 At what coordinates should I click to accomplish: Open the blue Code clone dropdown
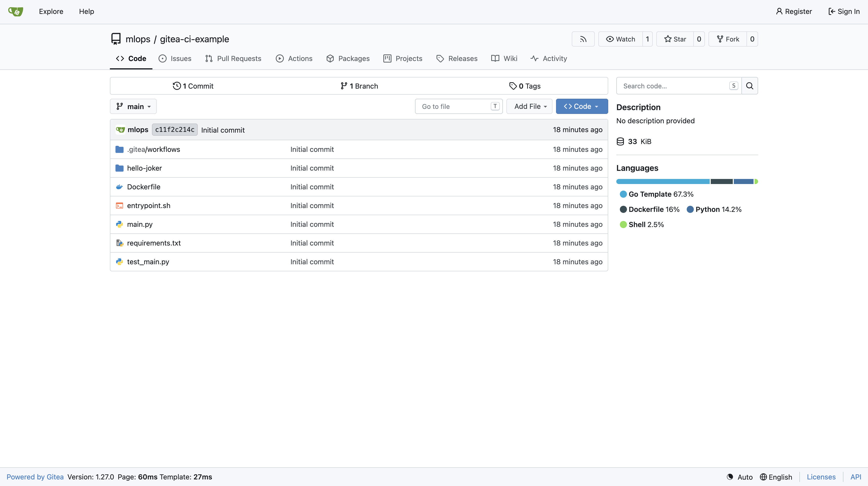(x=582, y=106)
